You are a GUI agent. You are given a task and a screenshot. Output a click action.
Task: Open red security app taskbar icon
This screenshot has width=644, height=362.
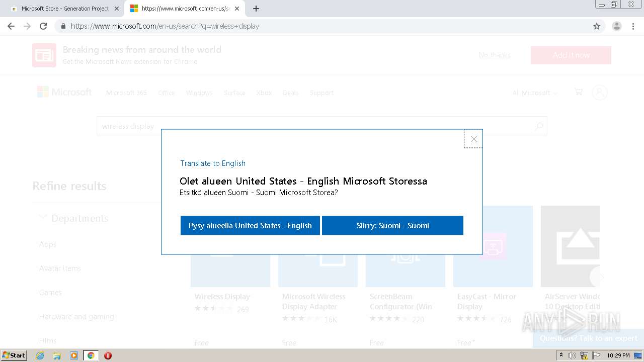[108, 355]
